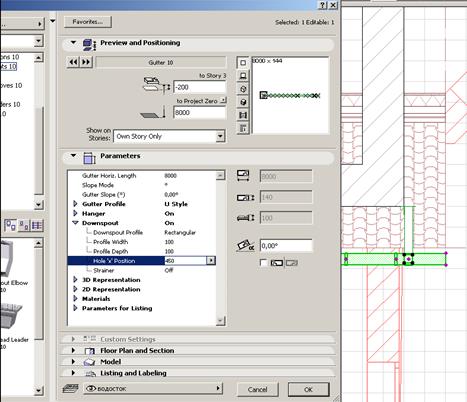Collapse the Downspout parameter group
467x402 pixels.
(75, 223)
